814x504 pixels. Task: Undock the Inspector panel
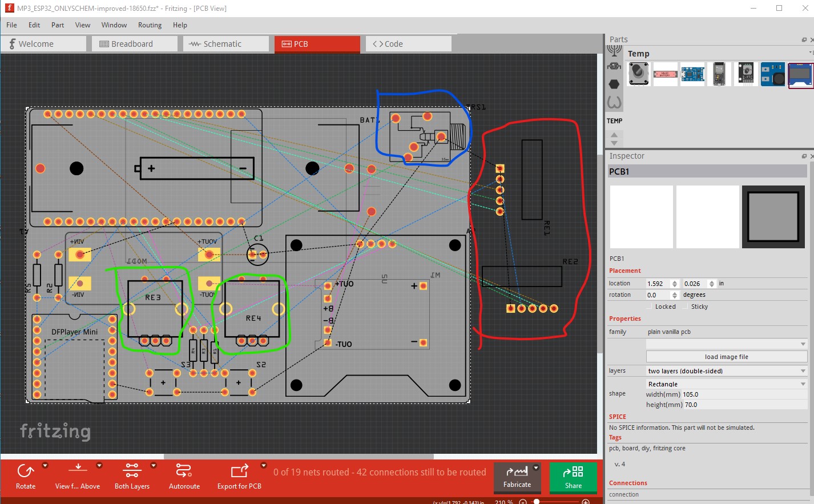804,156
